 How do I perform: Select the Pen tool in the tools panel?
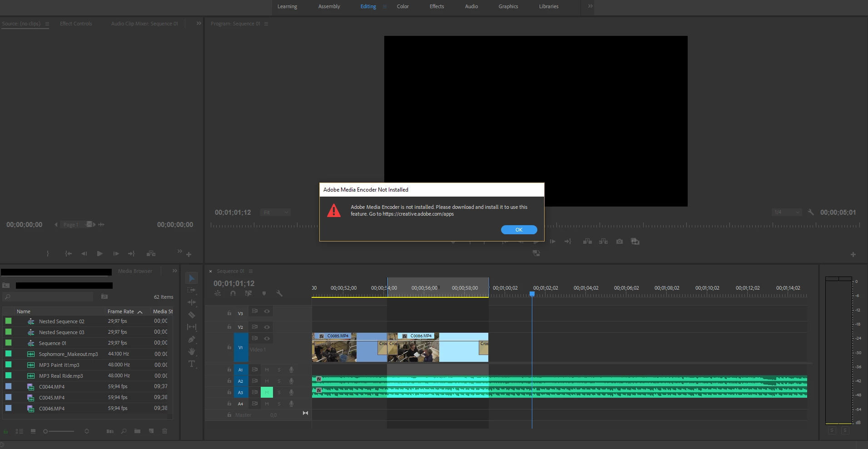click(192, 339)
